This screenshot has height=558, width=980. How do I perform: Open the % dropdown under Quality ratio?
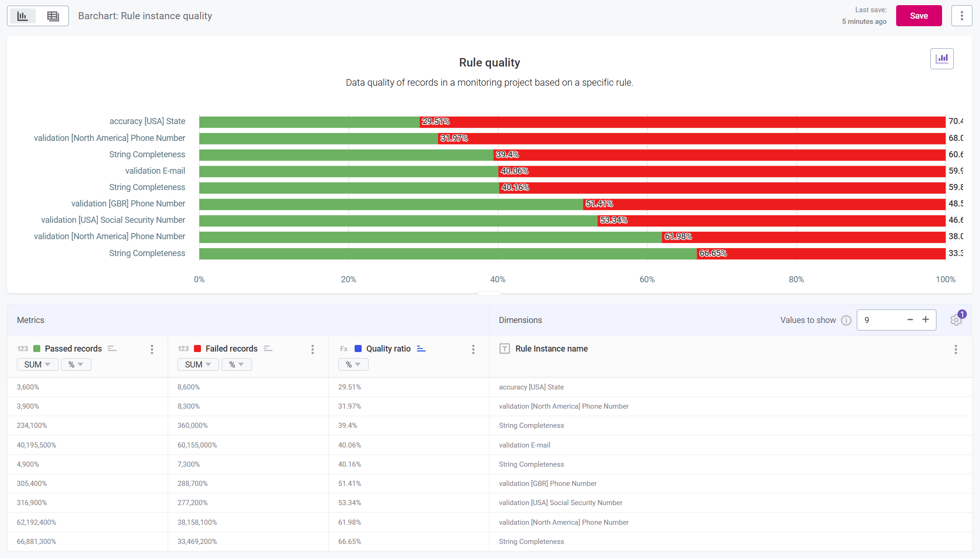click(x=353, y=364)
